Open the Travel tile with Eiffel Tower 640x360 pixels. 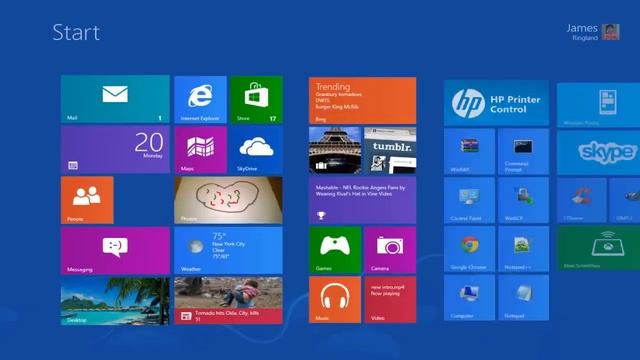click(335, 151)
